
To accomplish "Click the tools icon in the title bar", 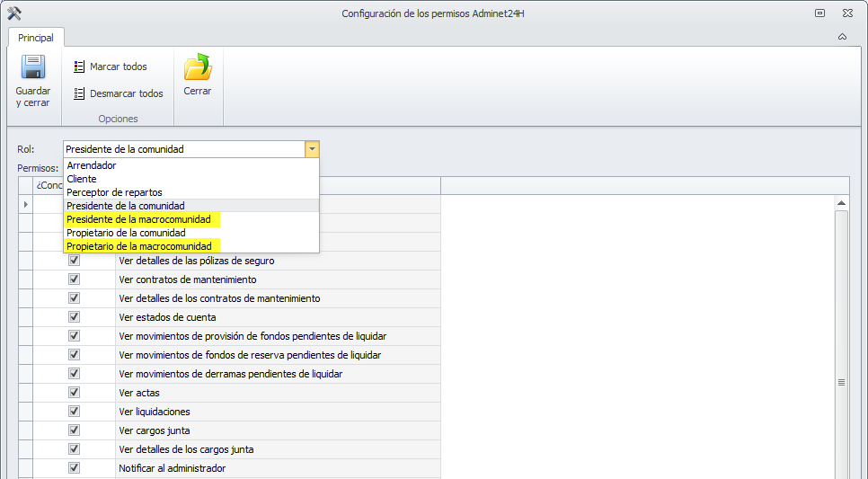I will pyautogui.click(x=13, y=13).
